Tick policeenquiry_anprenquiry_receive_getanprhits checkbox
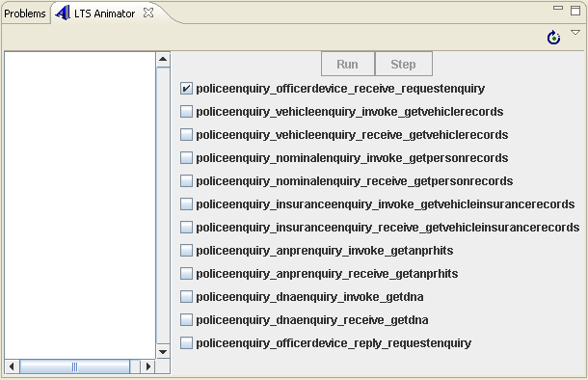Image resolution: width=588 pixels, height=380 pixels. pyautogui.click(x=186, y=274)
